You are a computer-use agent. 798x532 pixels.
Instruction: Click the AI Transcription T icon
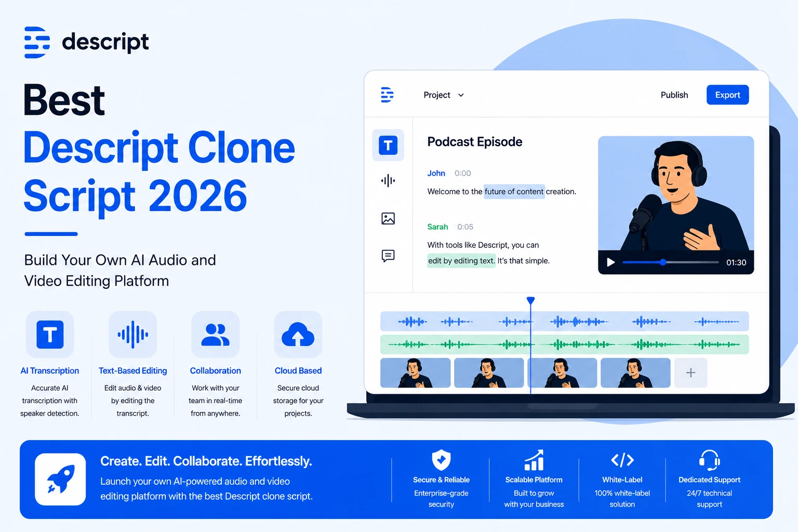tap(50, 335)
